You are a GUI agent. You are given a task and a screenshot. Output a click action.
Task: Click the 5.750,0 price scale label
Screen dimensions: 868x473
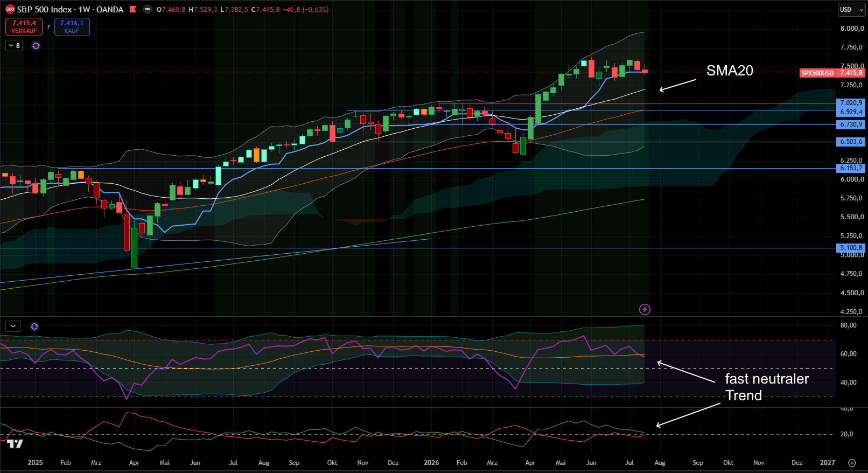click(x=852, y=198)
